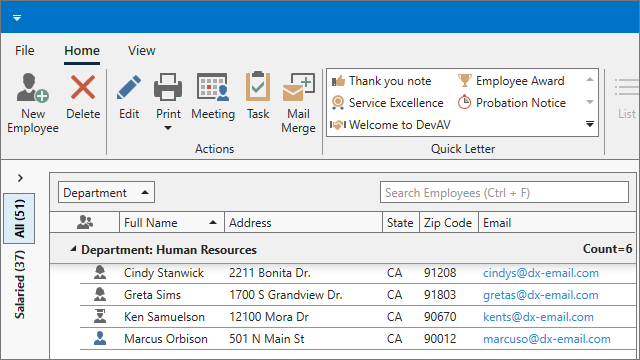This screenshot has width=640, height=360.
Task: Click Greta Sims' person icon
Action: [100, 295]
